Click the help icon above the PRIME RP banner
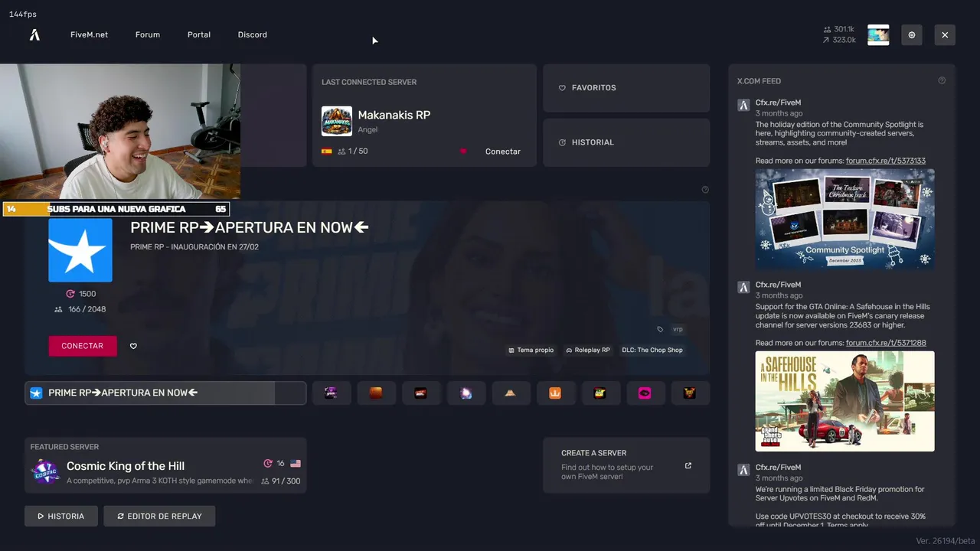 click(705, 190)
